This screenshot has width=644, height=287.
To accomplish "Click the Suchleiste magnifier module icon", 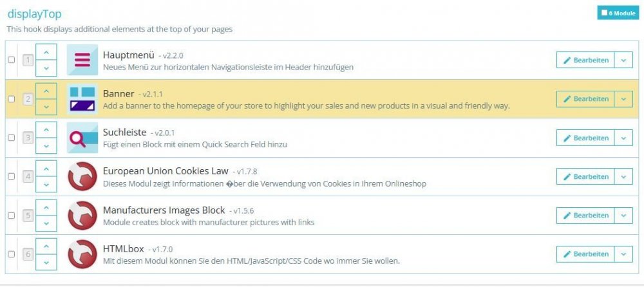I will click(82, 138).
